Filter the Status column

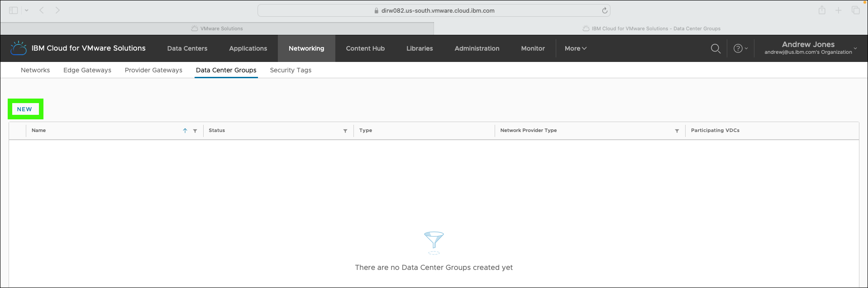point(345,131)
